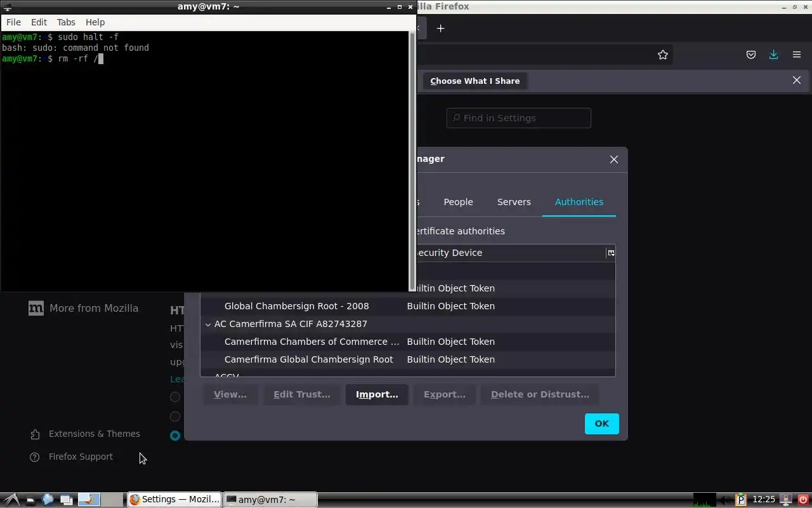The height and width of the screenshot is (508, 812).
Task: Click the screen lock tray icon
Action: click(x=786, y=500)
